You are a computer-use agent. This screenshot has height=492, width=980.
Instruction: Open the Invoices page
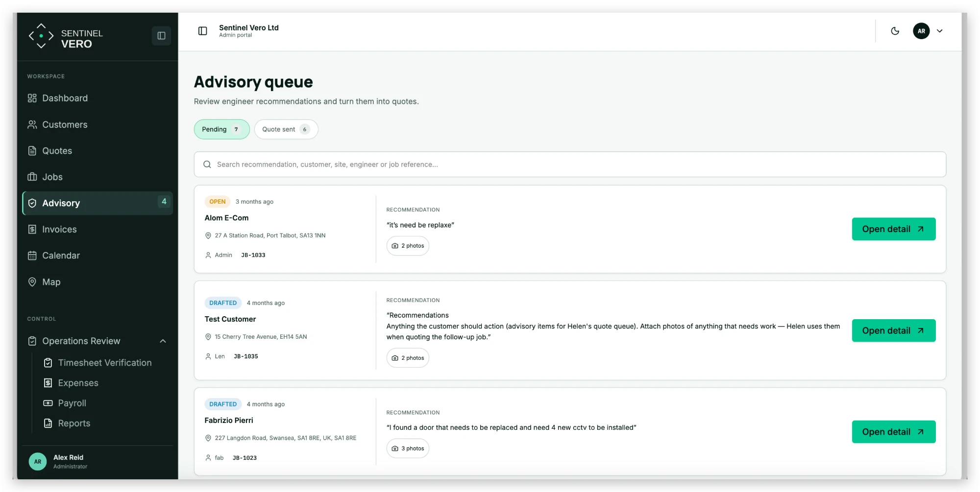coord(97,230)
